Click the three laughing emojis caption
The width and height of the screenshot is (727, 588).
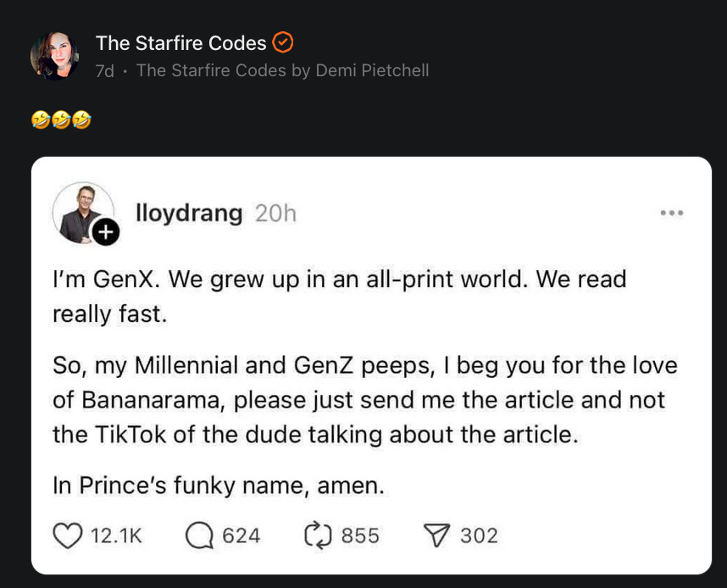[x=61, y=120]
